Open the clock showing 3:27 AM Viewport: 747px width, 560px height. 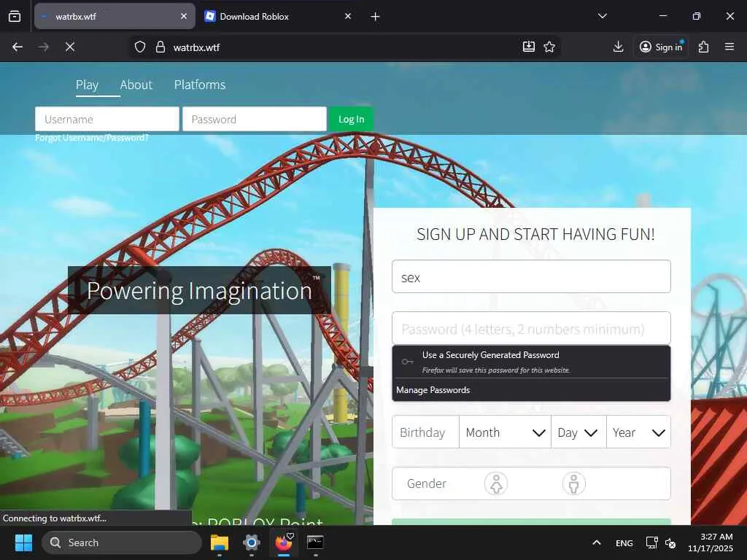click(711, 542)
